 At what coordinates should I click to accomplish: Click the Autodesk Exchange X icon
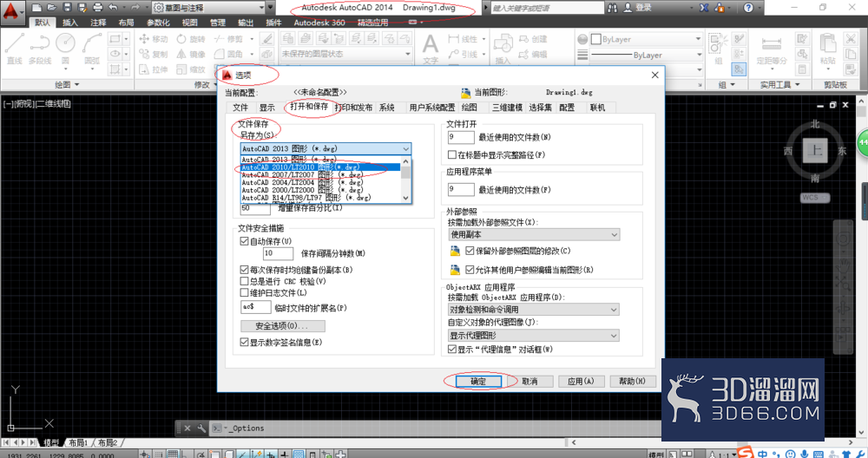click(704, 8)
